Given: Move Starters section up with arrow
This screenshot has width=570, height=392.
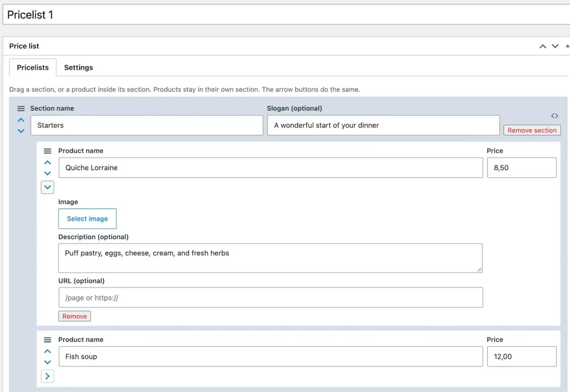Looking at the screenshot, I should (x=21, y=120).
